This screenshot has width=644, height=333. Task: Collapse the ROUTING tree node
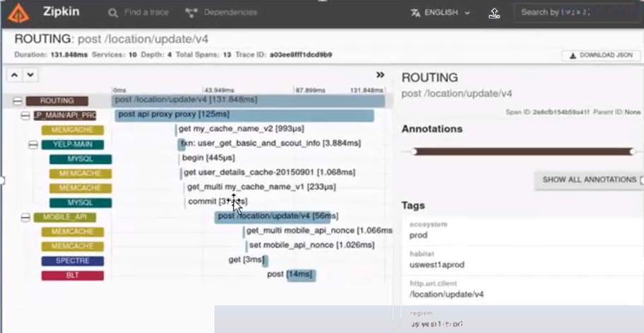17,101
